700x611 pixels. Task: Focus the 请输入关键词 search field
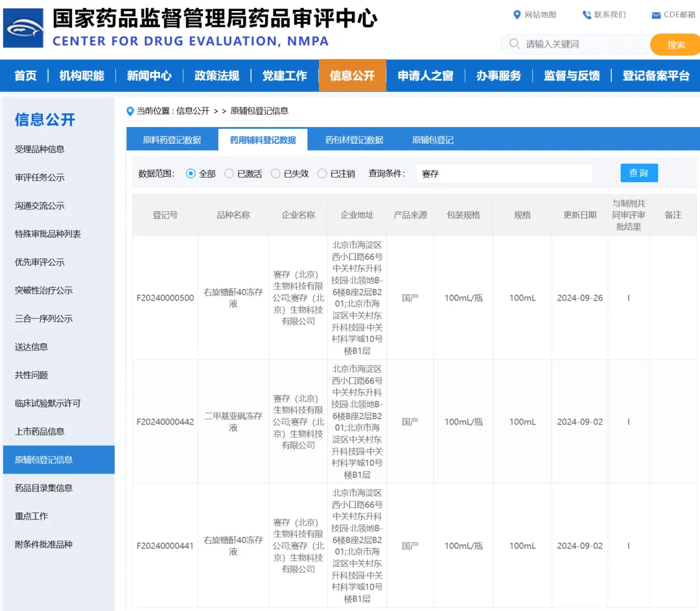point(583,44)
